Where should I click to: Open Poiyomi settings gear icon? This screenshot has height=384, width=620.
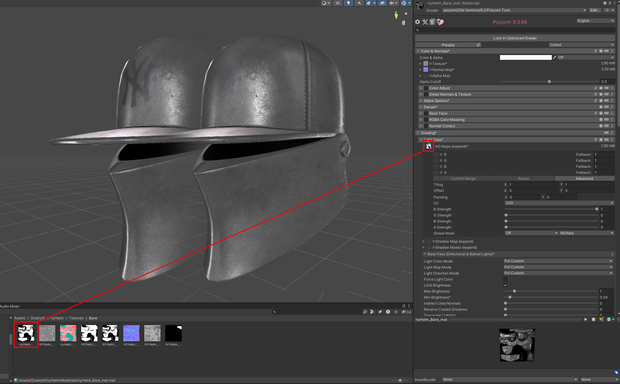point(418,22)
